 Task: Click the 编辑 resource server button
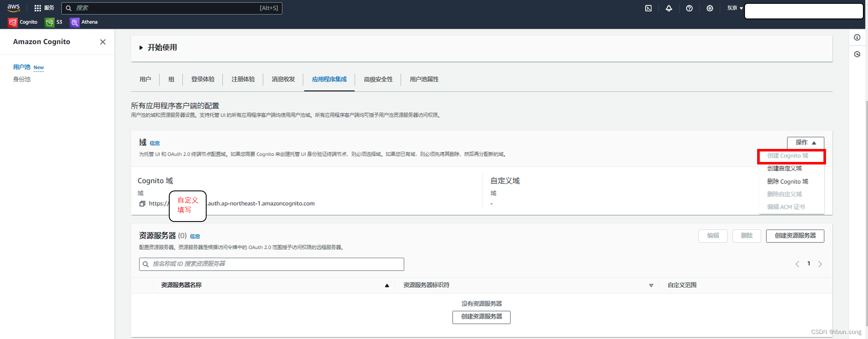pos(713,236)
